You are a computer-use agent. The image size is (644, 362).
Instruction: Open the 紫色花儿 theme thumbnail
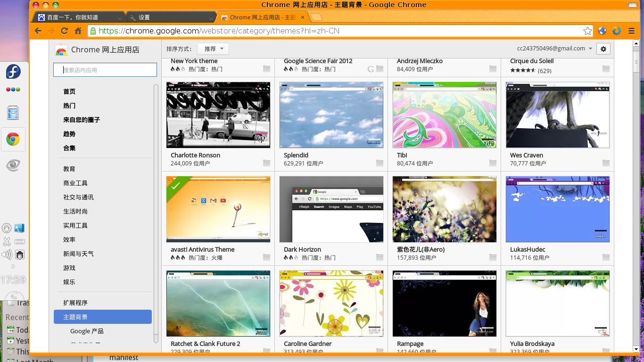pos(445,209)
